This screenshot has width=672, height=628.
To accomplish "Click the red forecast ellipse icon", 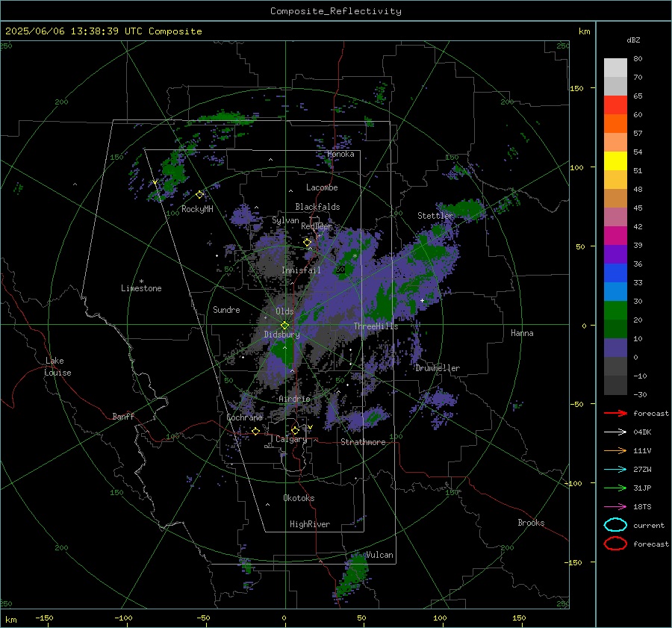I will [615, 544].
